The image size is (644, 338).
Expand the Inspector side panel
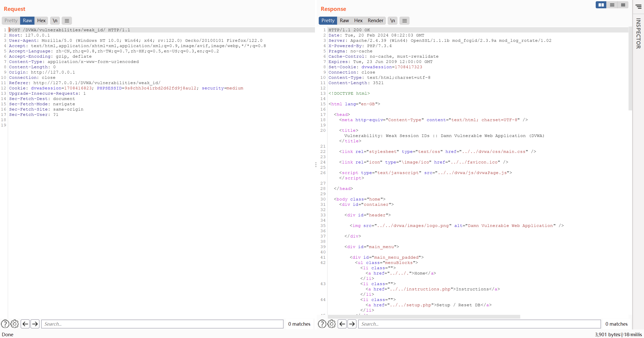pyautogui.click(x=638, y=33)
